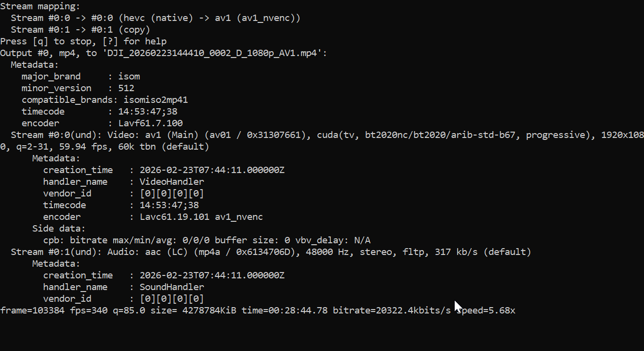Select the time=00:28:44.78 progress value
Image resolution: width=644 pixels, height=351 pixels.
pos(284,311)
